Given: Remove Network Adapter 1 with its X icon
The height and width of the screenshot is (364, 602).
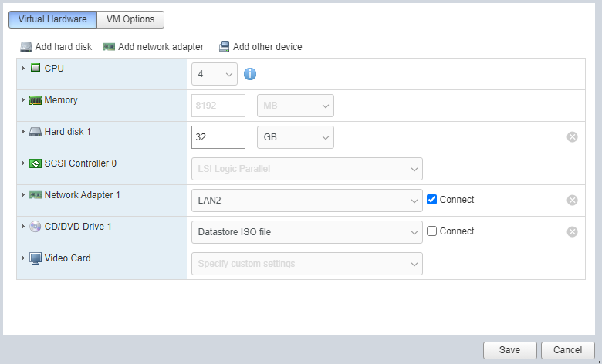Looking at the screenshot, I should click(x=572, y=201).
